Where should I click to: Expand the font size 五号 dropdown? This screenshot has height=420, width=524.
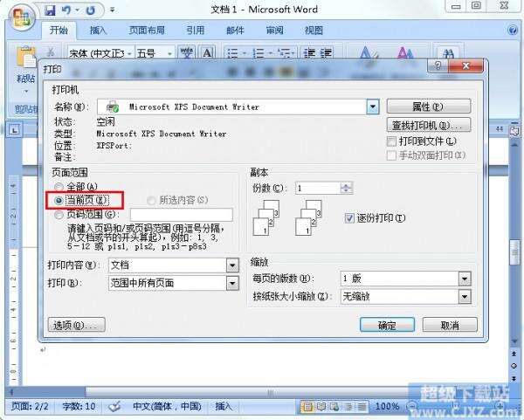click(169, 53)
